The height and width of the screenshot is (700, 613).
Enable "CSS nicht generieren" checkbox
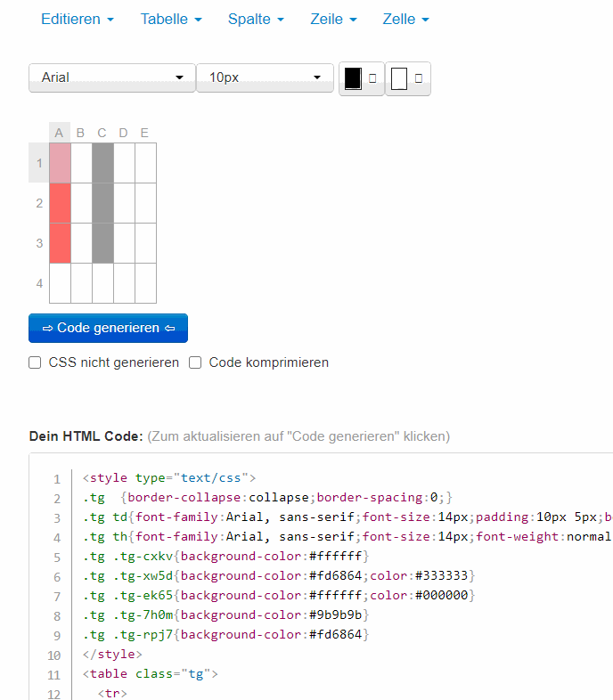(36, 362)
